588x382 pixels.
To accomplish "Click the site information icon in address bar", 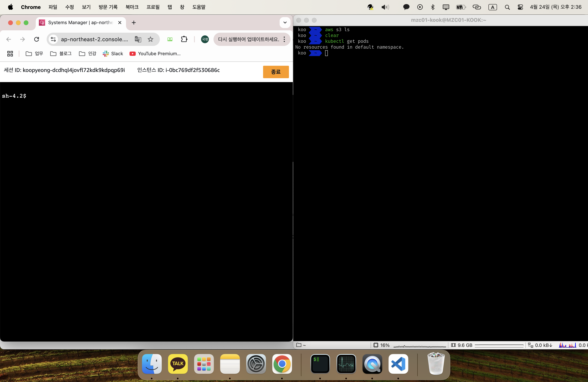I will 53,39.
